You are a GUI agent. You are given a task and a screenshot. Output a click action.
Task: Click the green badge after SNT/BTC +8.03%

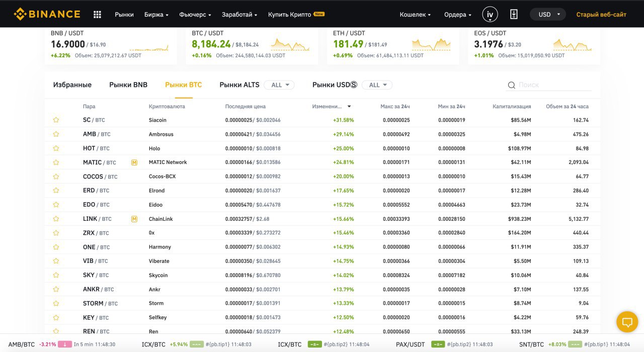(575, 344)
